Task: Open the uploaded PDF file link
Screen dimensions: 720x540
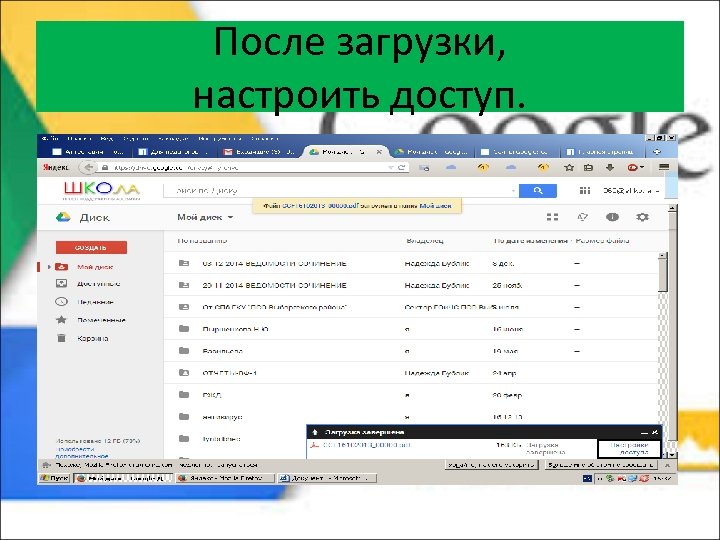Action: 366,445
